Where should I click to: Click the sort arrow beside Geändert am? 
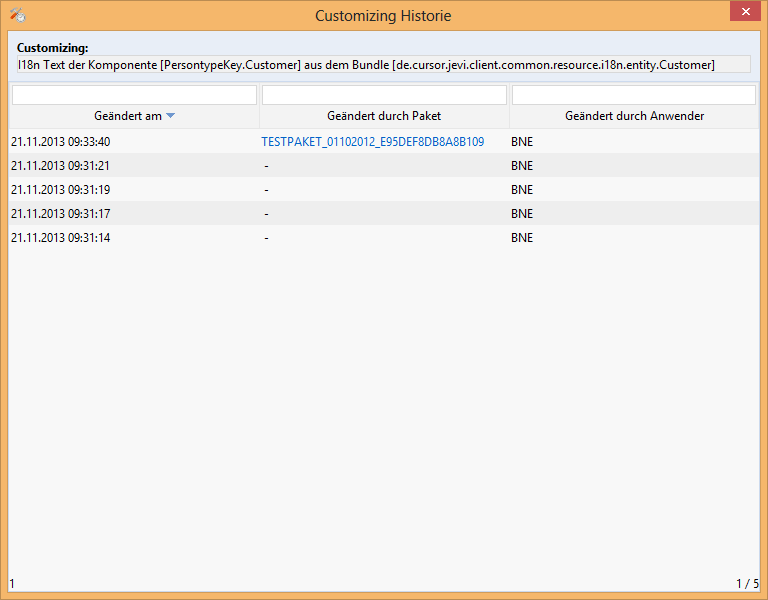pos(170,116)
